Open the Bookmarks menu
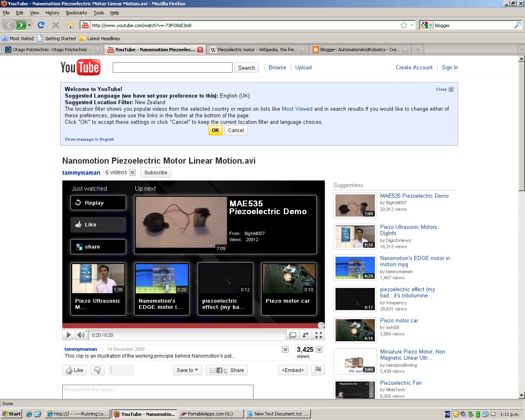 76,13
